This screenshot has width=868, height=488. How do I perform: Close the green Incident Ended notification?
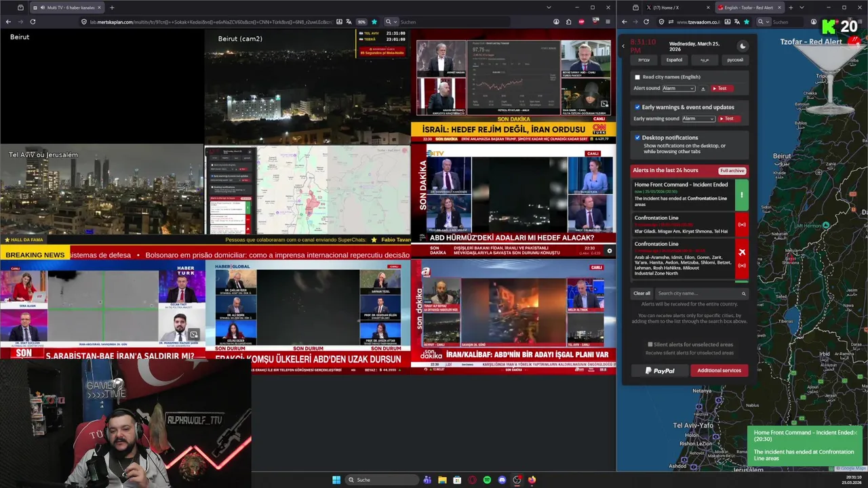click(856, 432)
